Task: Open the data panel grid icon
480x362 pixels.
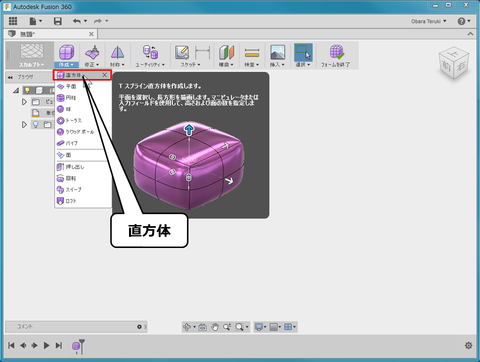Action: tap(13, 21)
